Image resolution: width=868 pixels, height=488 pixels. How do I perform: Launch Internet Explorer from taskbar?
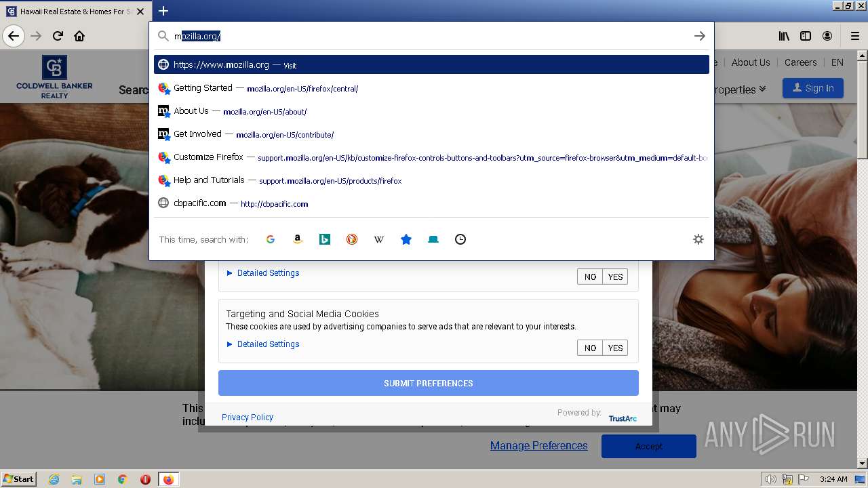point(54,479)
